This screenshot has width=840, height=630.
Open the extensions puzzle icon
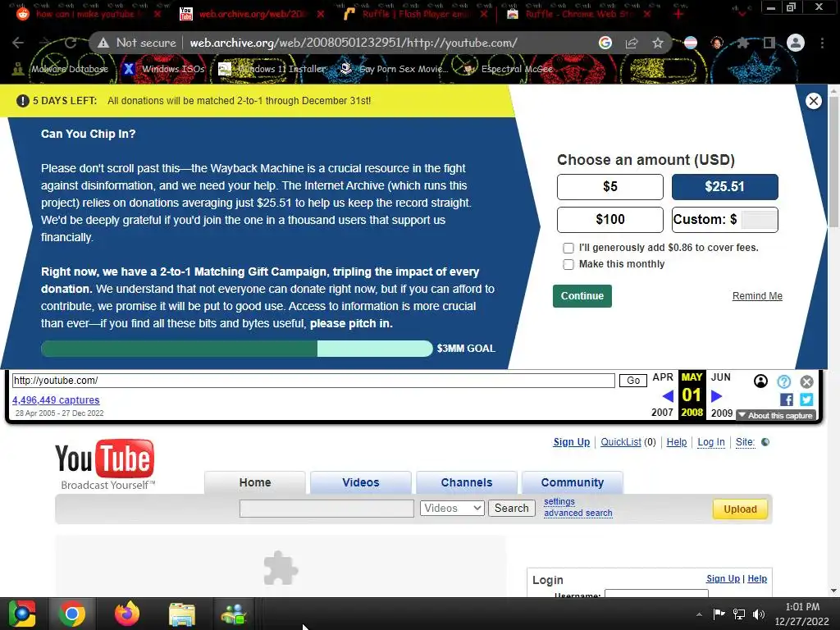(x=742, y=43)
